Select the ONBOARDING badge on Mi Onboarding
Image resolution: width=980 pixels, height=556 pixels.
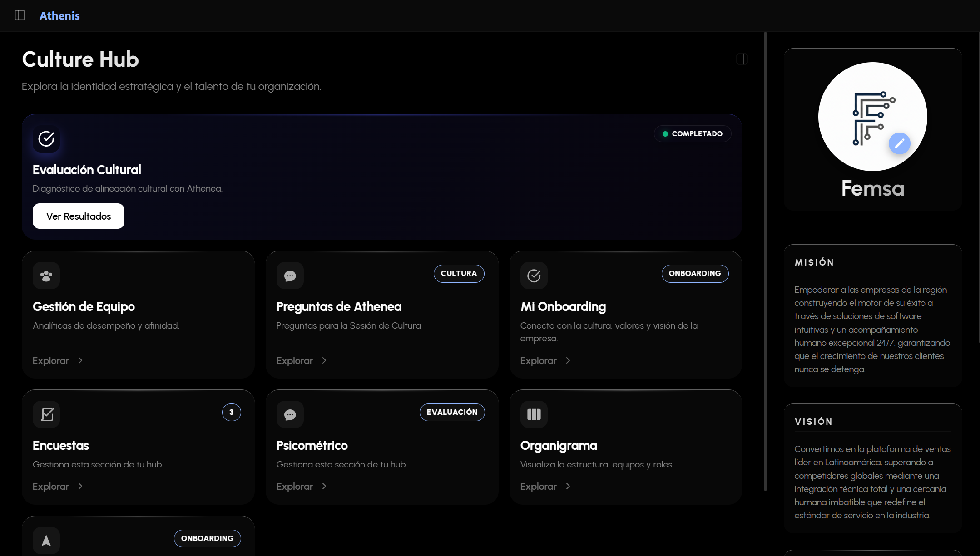pos(695,274)
